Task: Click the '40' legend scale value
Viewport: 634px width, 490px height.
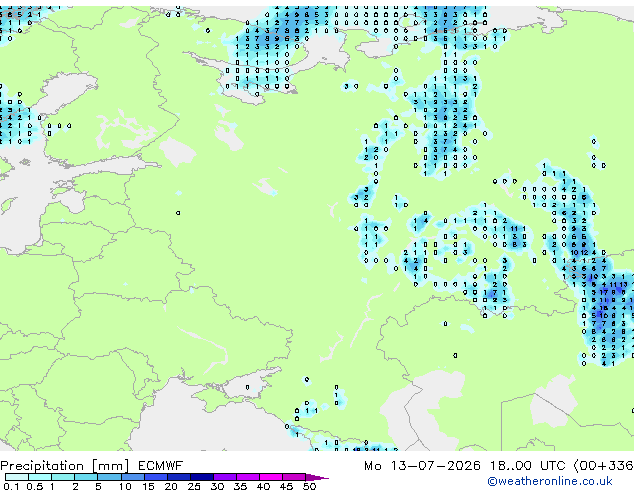Action: point(263,486)
